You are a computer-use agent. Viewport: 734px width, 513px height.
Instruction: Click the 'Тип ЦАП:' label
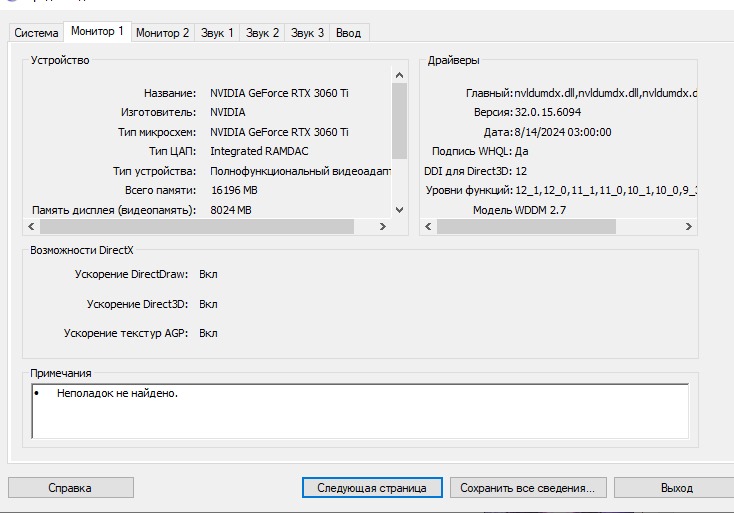(x=172, y=151)
